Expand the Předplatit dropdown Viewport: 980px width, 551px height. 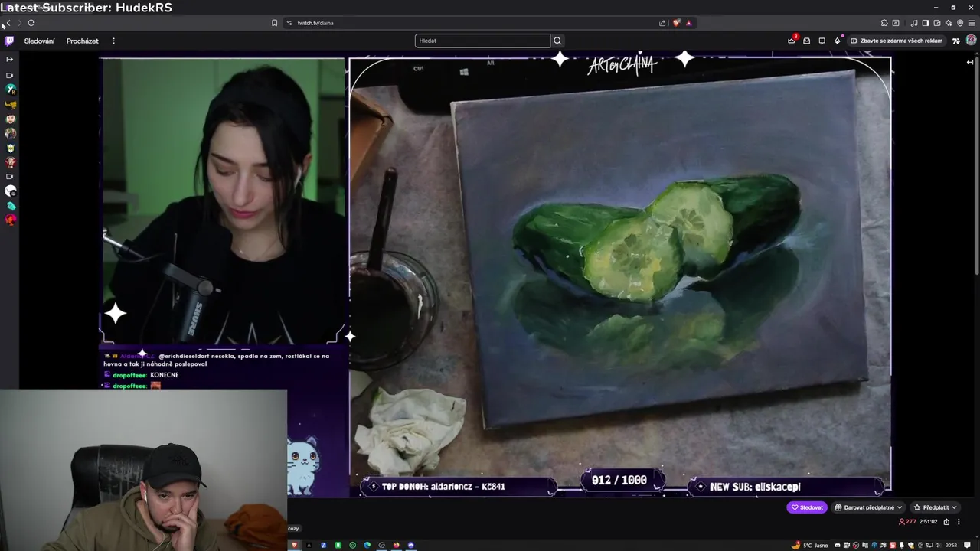(x=936, y=507)
